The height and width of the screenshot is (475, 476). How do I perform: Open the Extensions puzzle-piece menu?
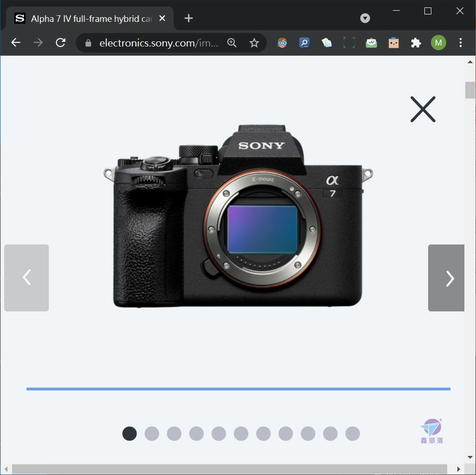(x=416, y=43)
